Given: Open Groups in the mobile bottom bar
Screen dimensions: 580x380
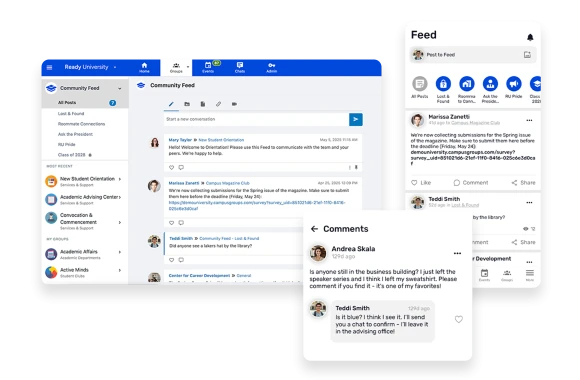Looking at the screenshot, I should (507, 275).
